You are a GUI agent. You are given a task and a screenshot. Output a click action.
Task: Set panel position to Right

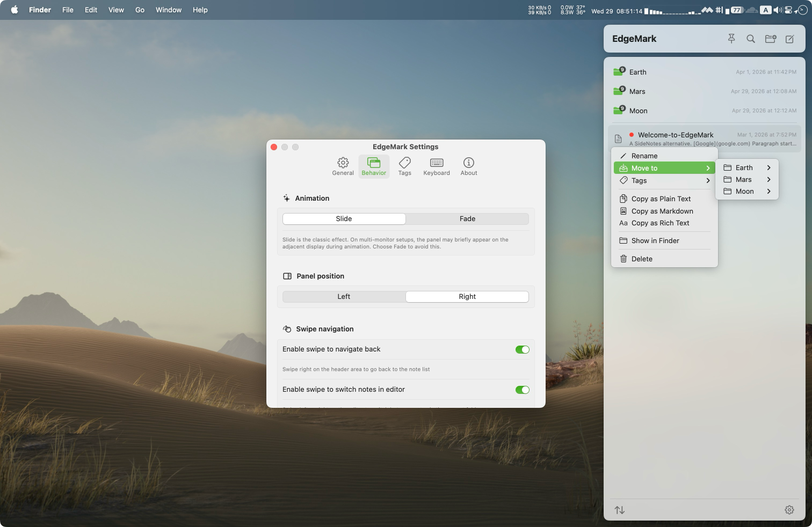(467, 296)
